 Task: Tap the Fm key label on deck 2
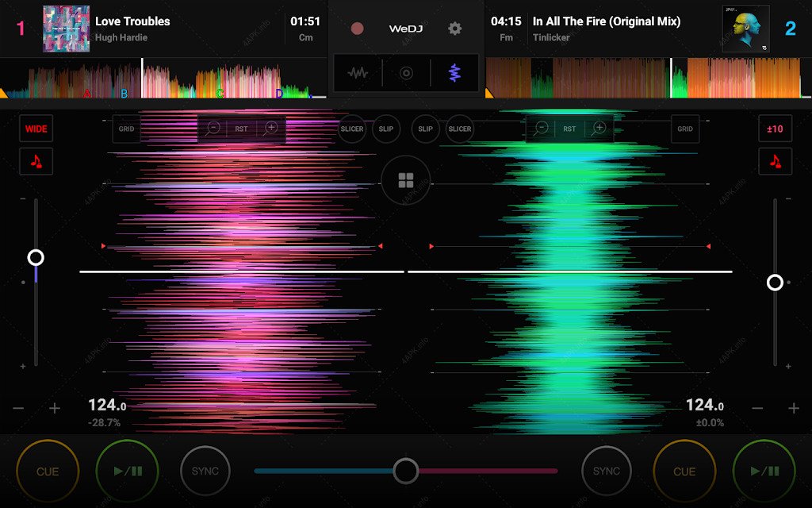pos(506,37)
